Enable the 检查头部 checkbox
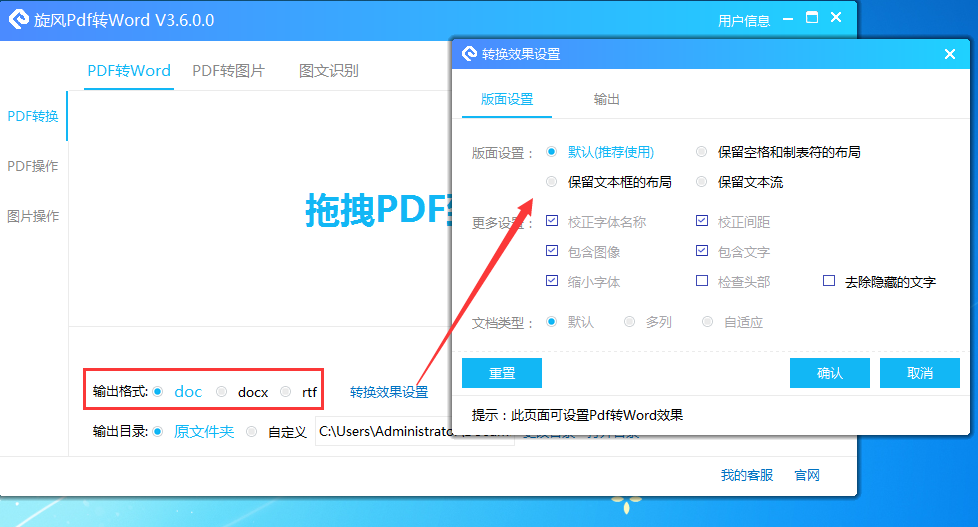 click(702, 281)
